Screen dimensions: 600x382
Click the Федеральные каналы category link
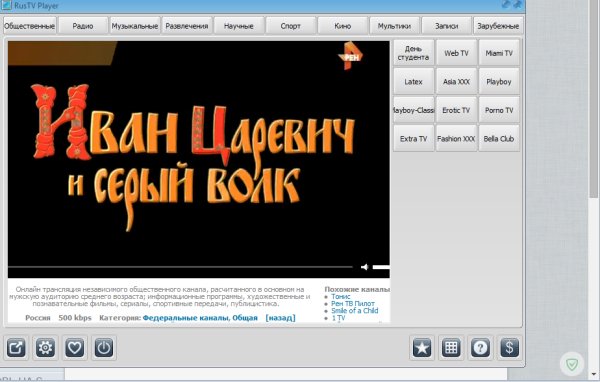(x=186, y=318)
